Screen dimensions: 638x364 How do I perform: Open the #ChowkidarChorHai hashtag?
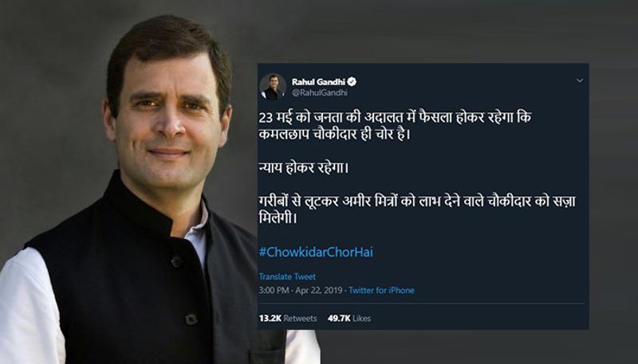(316, 252)
